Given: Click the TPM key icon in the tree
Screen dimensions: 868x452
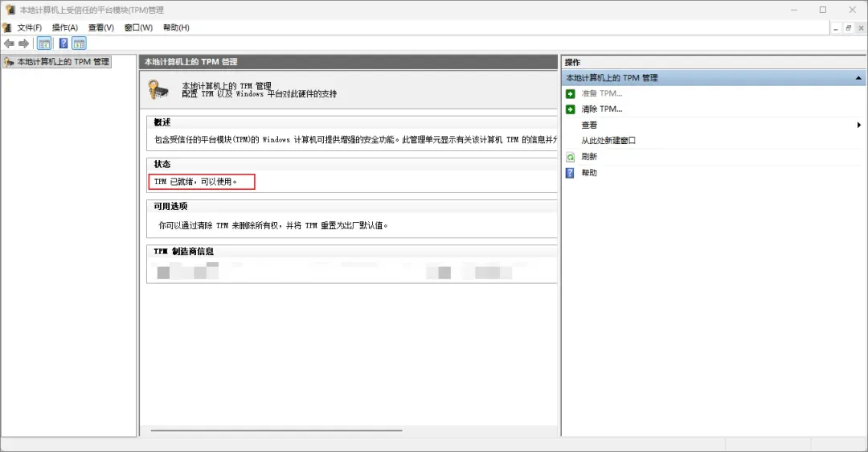Looking at the screenshot, I should (9, 61).
